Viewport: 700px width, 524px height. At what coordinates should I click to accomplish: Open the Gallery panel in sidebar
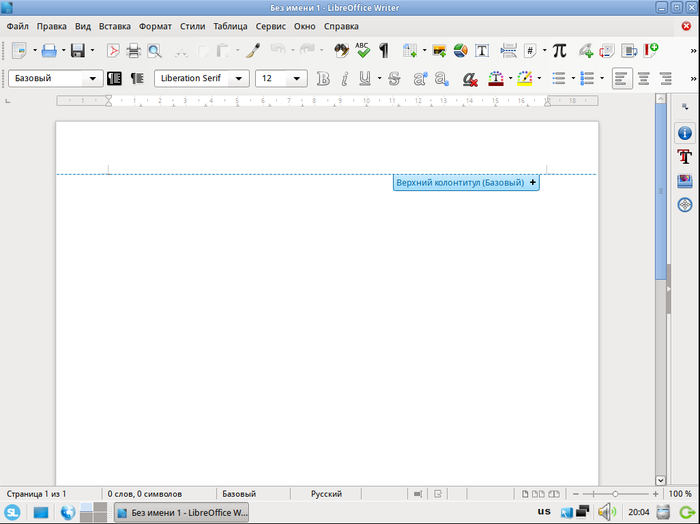(x=685, y=181)
